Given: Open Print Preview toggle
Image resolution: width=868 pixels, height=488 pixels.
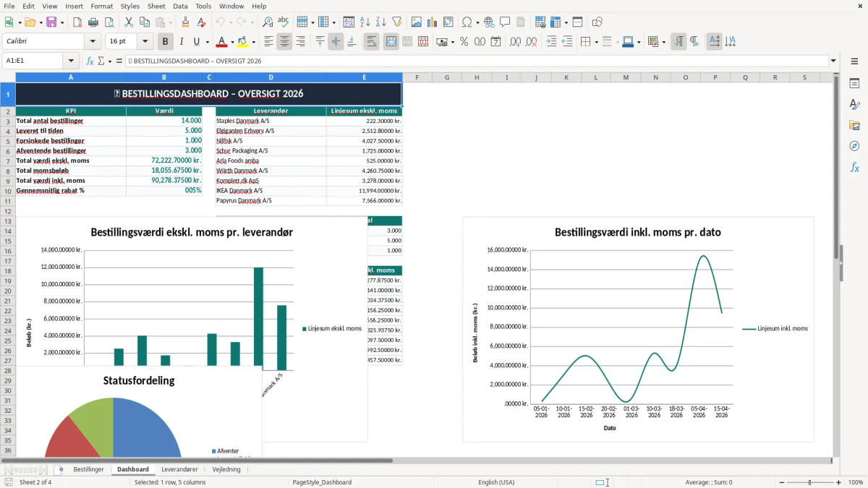Looking at the screenshot, I should [109, 22].
